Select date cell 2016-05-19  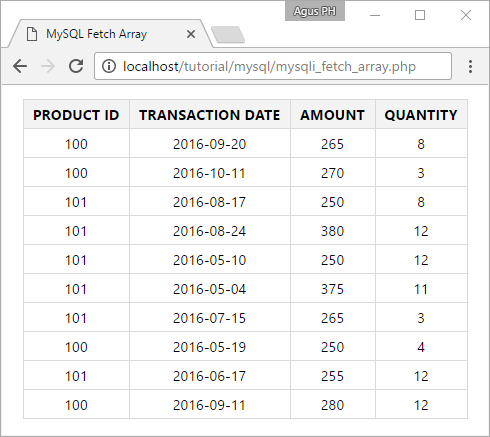click(210, 347)
